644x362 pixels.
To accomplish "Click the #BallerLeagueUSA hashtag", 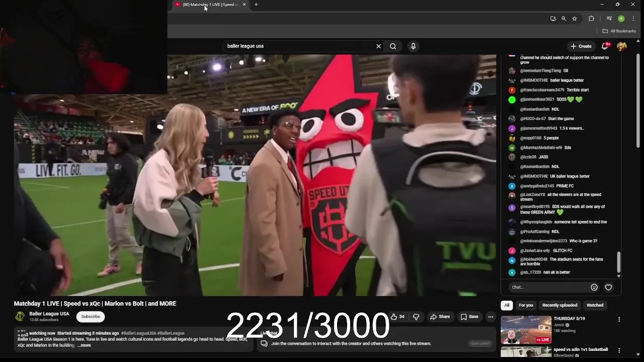I will [x=138, y=333].
